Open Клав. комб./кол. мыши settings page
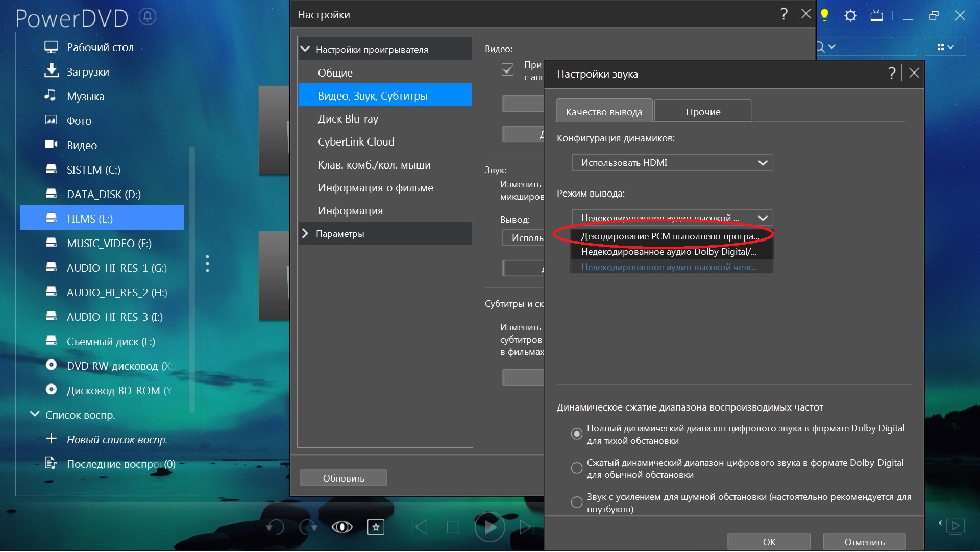 point(385,164)
